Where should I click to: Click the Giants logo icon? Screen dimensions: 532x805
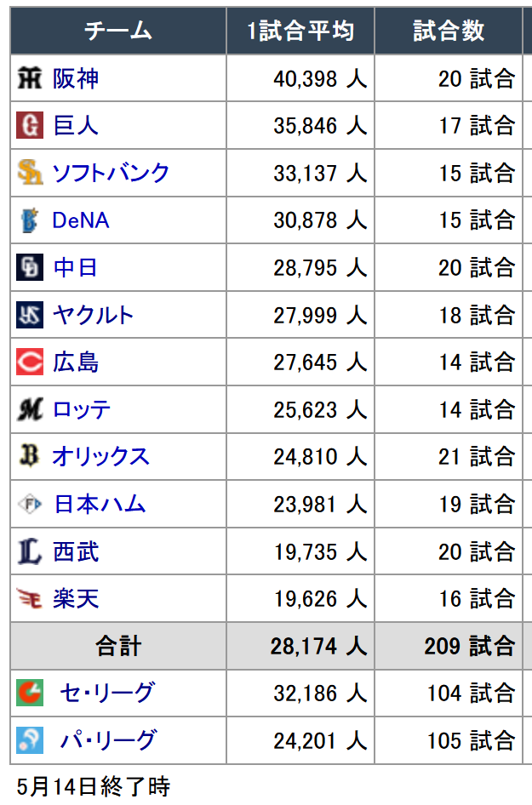coord(30,125)
